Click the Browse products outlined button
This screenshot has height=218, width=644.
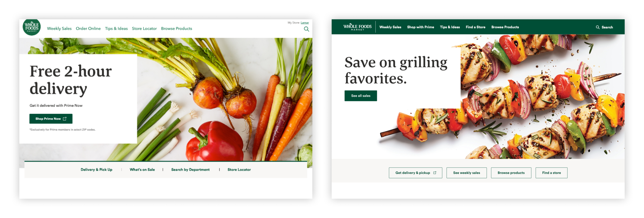(511, 173)
